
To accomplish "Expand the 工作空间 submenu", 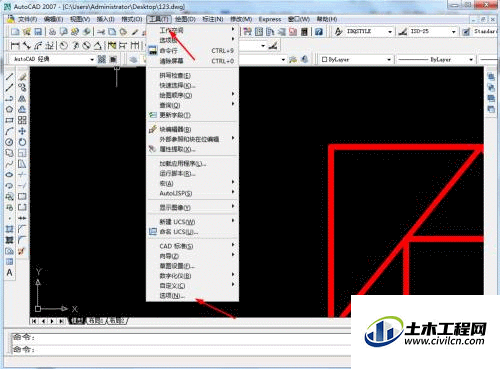I will pyautogui.click(x=193, y=30).
